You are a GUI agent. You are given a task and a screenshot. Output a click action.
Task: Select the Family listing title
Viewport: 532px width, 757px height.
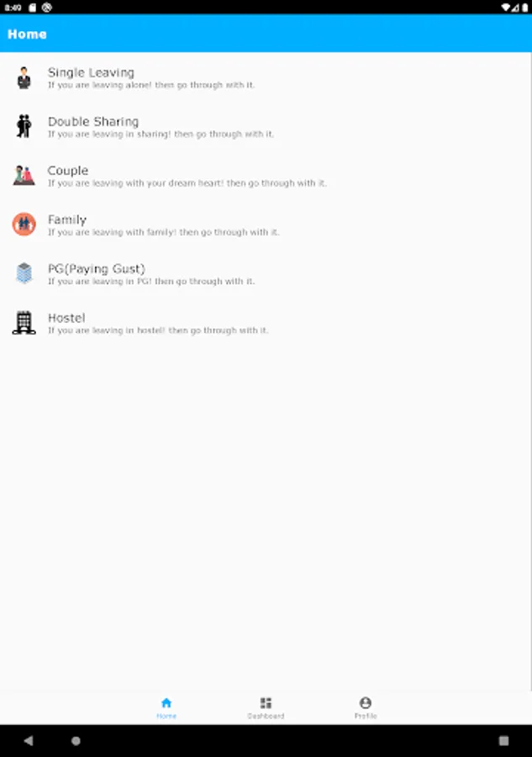click(x=67, y=220)
